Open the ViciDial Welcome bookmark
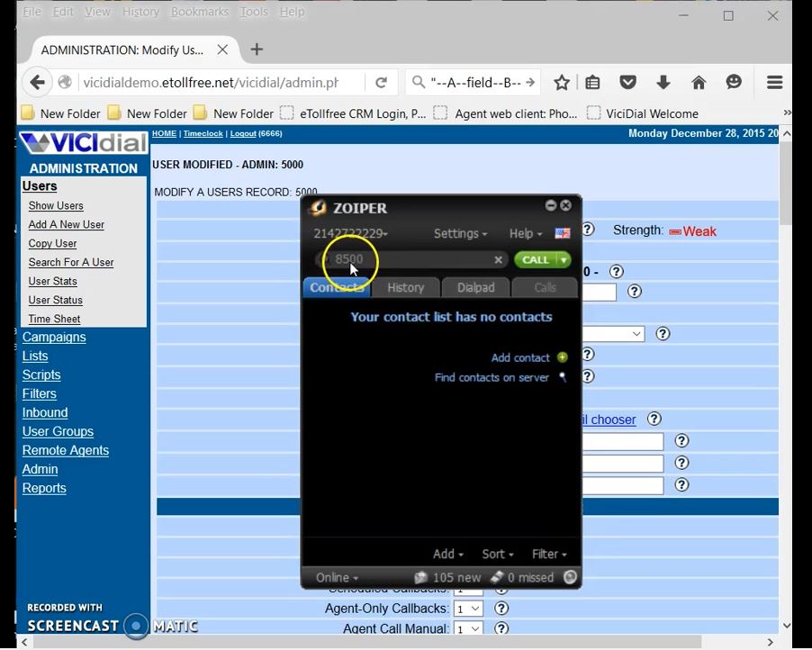Screen dimensions: 812x650 tap(643, 113)
